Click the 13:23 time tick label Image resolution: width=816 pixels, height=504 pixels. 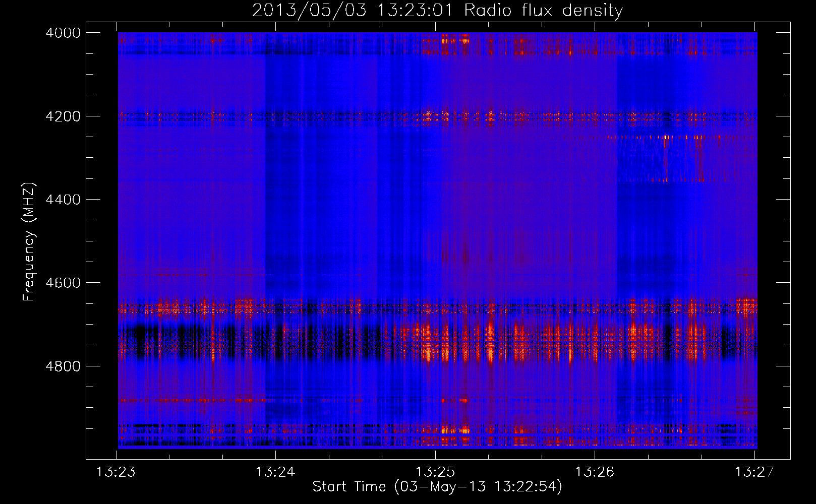click(116, 472)
